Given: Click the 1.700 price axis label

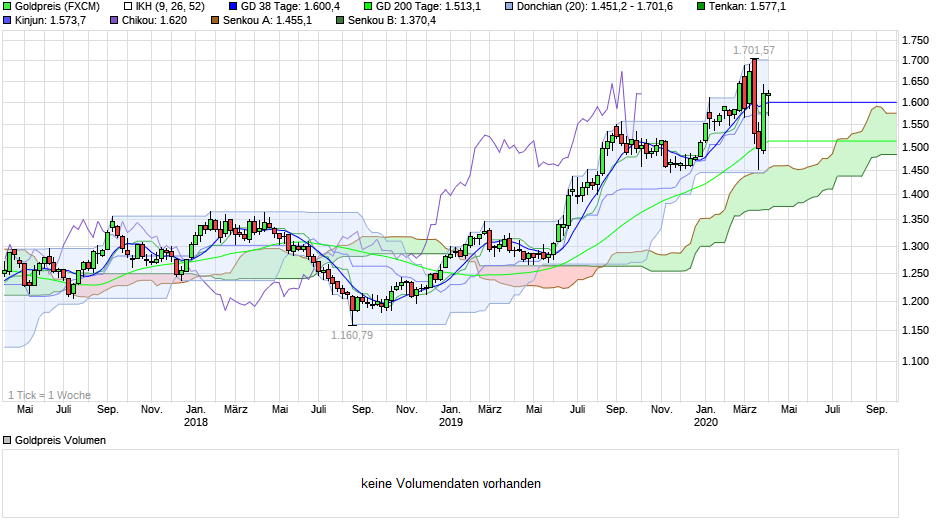Looking at the screenshot, I should [915, 60].
